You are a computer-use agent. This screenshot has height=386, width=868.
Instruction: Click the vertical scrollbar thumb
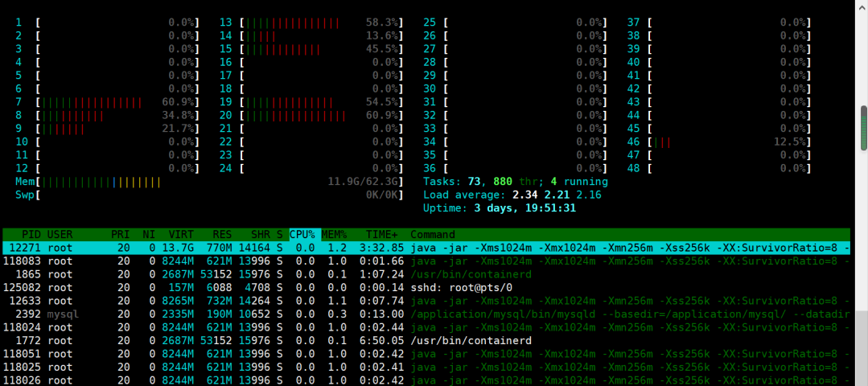[x=863, y=128]
